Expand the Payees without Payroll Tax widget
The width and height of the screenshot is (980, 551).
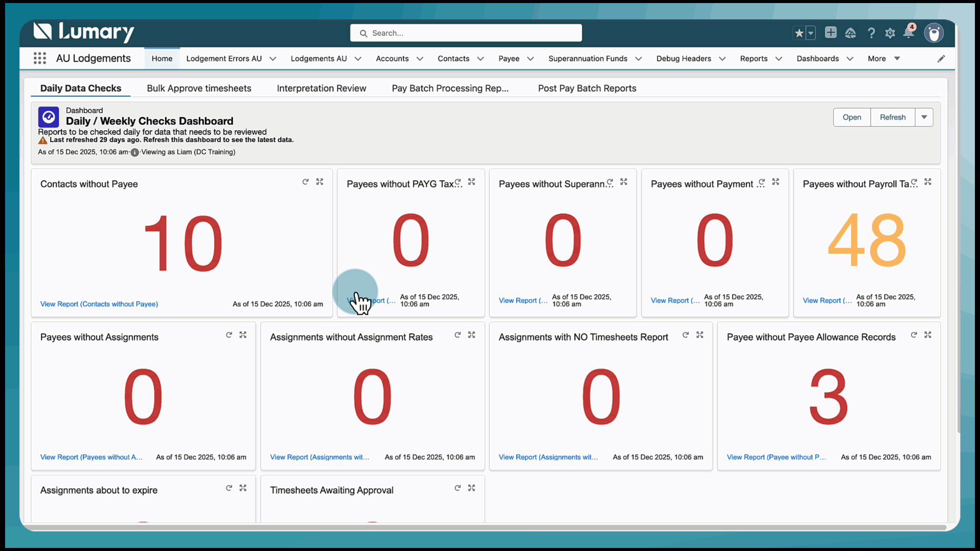[x=928, y=182]
